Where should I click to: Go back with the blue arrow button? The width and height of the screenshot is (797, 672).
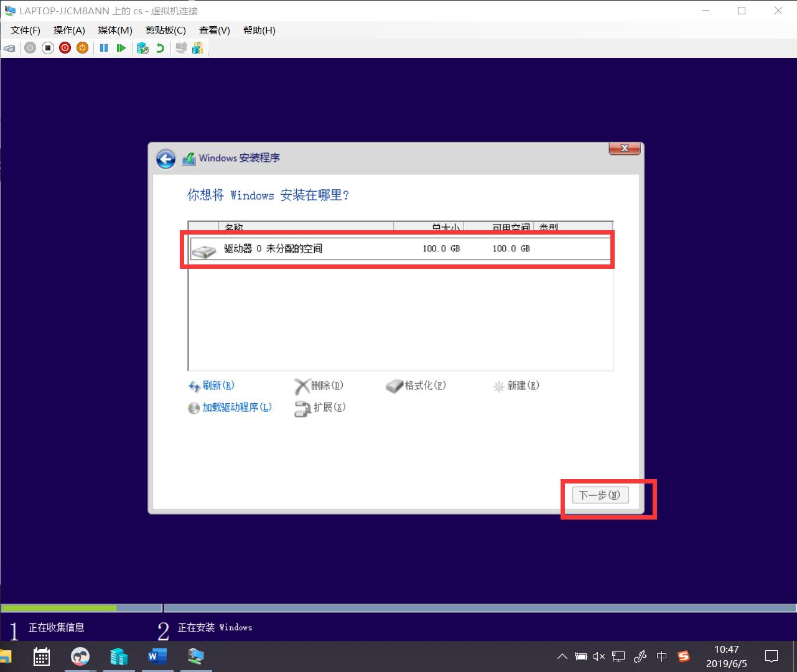point(165,159)
